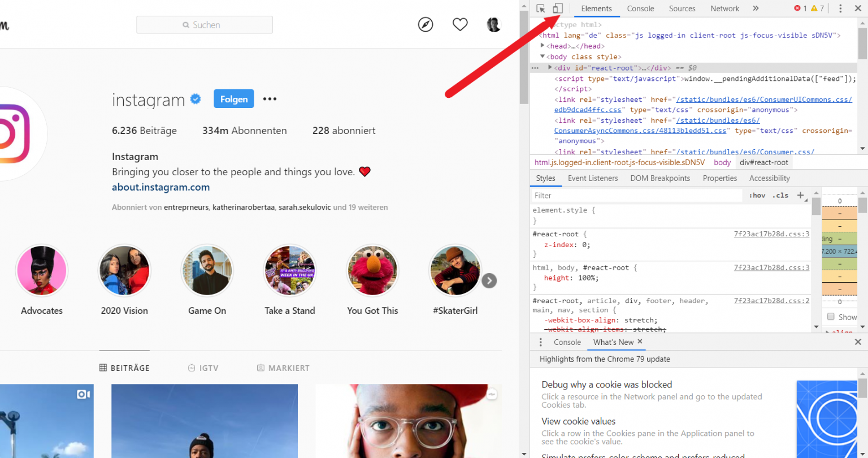Screen dimensions: 868x458
Task: Open DevTools customize three-dot menu
Action: tap(840, 8)
